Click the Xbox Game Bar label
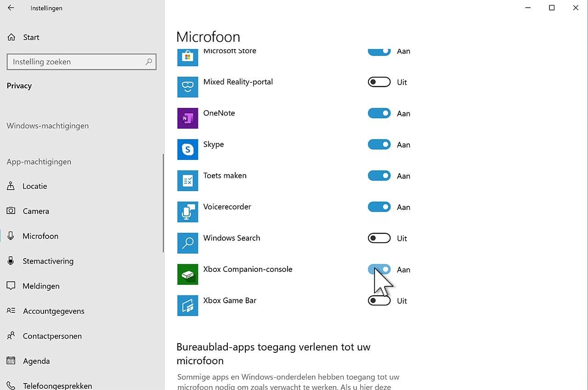 tap(230, 300)
